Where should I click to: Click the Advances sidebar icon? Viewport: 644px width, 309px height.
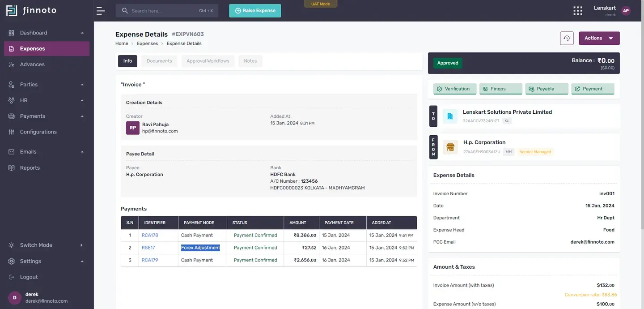click(12, 64)
